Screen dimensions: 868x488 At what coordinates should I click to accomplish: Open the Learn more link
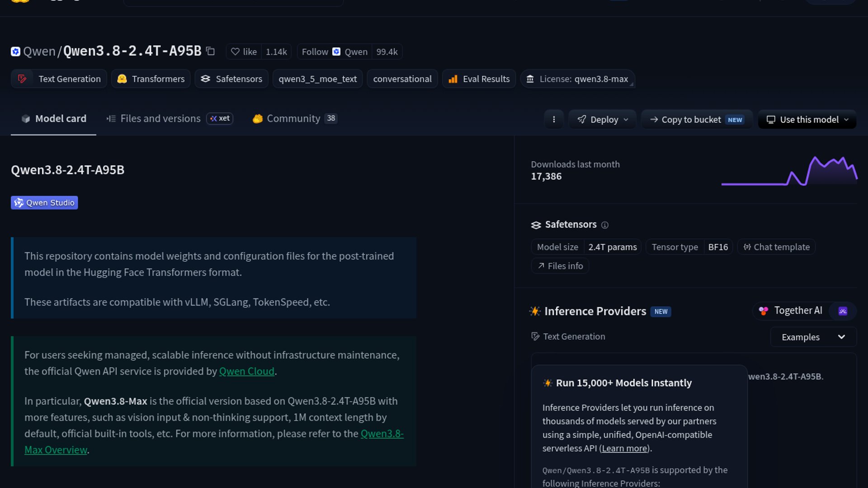625,448
